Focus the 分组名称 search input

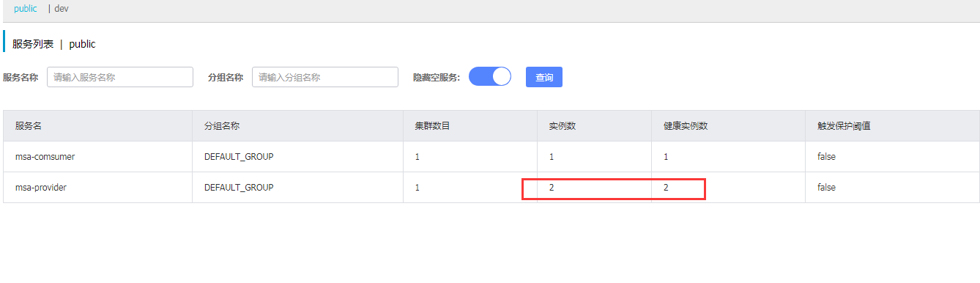click(325, 77)
